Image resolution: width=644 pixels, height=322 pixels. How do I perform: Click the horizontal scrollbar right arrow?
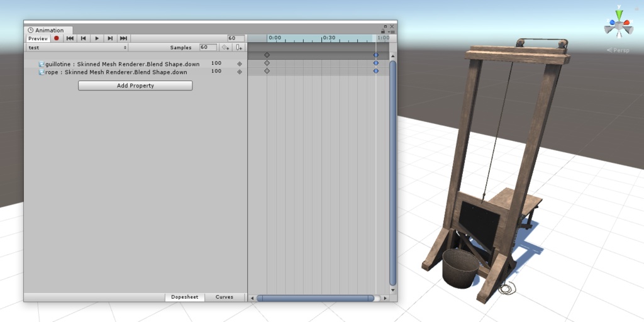[384, 298]
